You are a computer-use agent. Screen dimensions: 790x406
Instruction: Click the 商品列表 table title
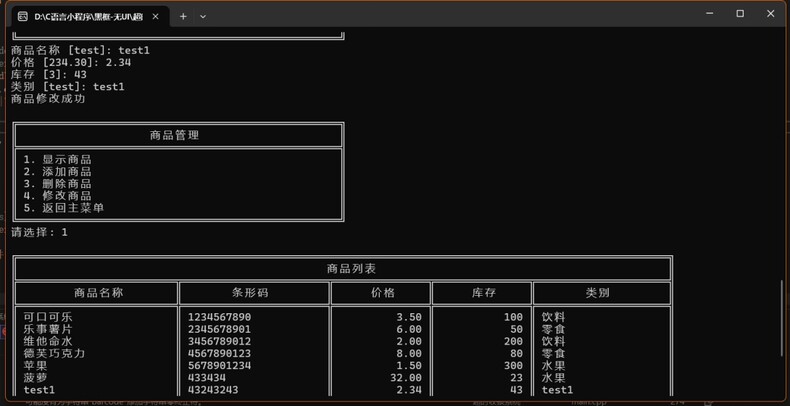coord(351,269)
